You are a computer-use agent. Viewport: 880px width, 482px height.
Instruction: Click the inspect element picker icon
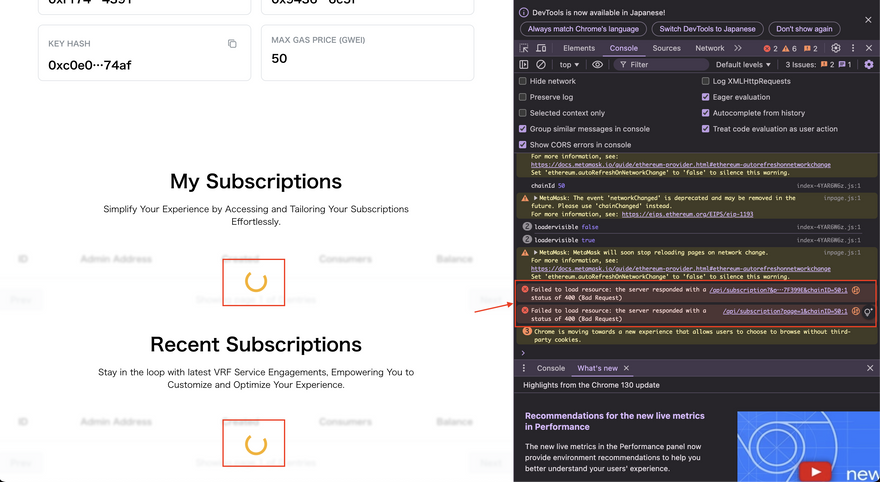(x=524, y=48)
